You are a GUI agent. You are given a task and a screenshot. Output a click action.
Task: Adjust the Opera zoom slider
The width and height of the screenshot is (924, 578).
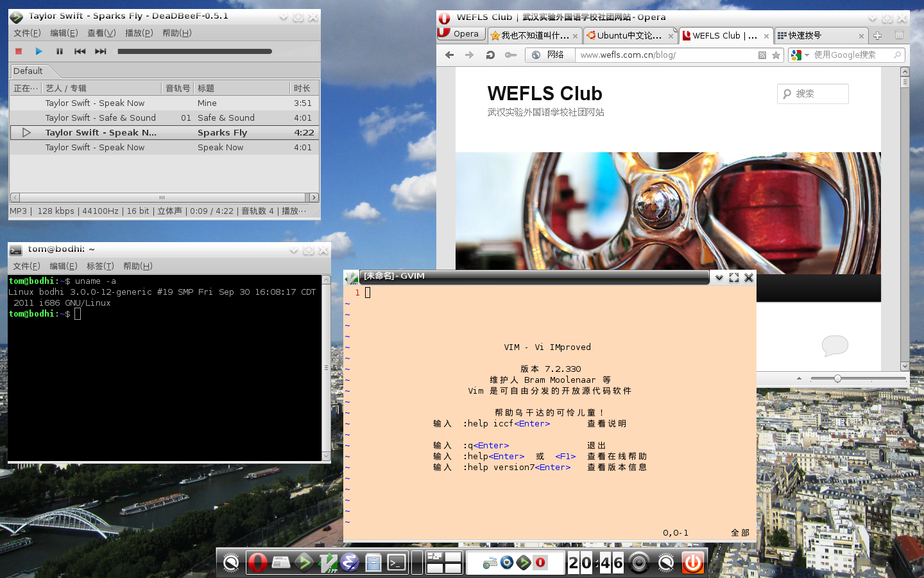tap(858, 379)
